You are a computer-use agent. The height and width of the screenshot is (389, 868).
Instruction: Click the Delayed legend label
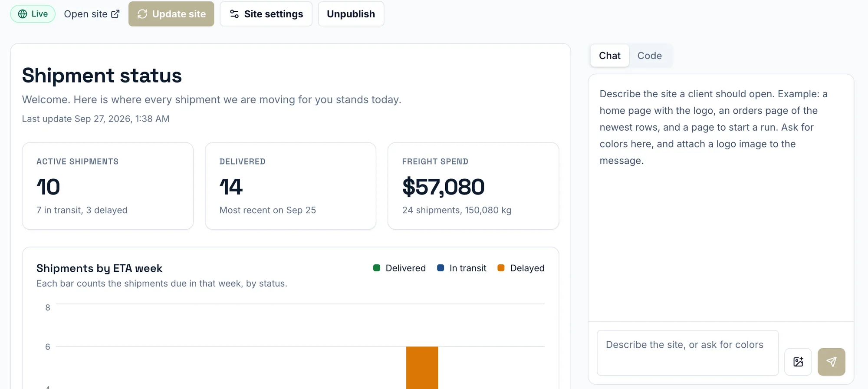(x=527, y=268)
